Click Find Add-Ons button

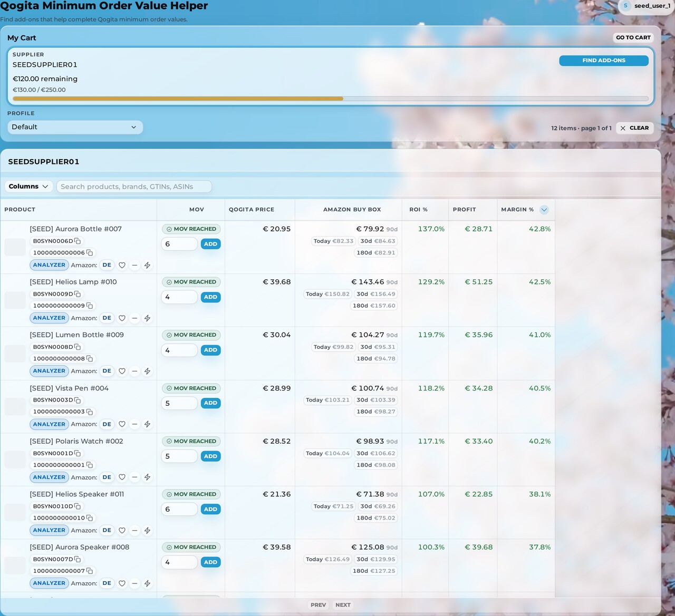click(x=604, y=61)
